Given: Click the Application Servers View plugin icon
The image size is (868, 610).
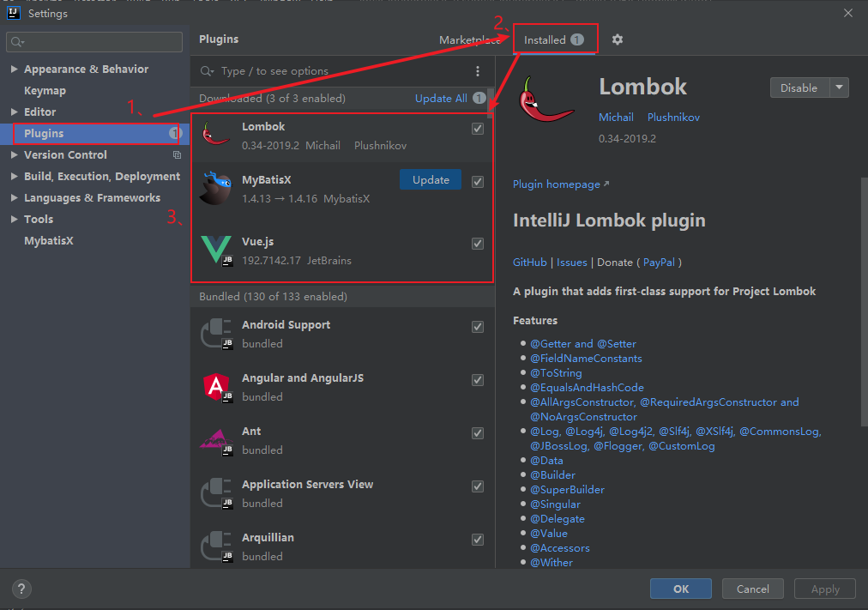Looking at the screenshot, I should (216, 493).
